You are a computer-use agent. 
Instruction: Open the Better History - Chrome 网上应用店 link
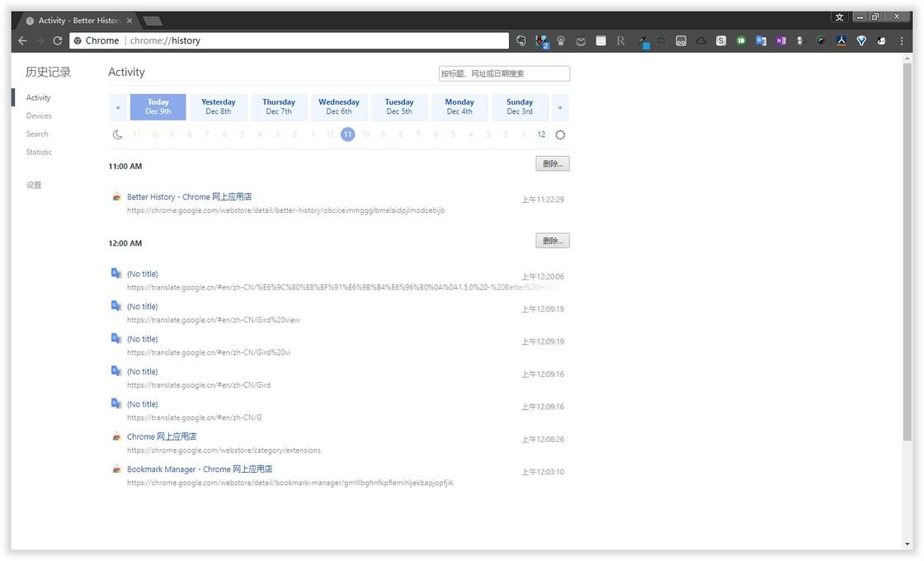point(189,197)
